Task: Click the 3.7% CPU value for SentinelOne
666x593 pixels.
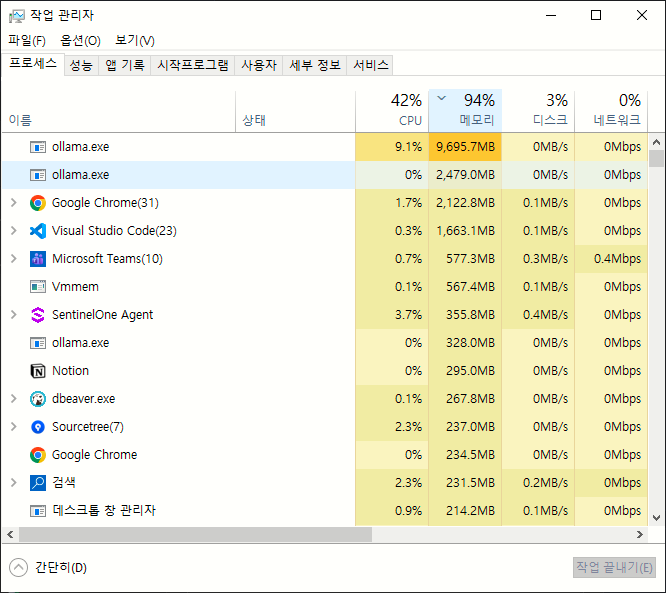Action: click(x=392, y=315)
